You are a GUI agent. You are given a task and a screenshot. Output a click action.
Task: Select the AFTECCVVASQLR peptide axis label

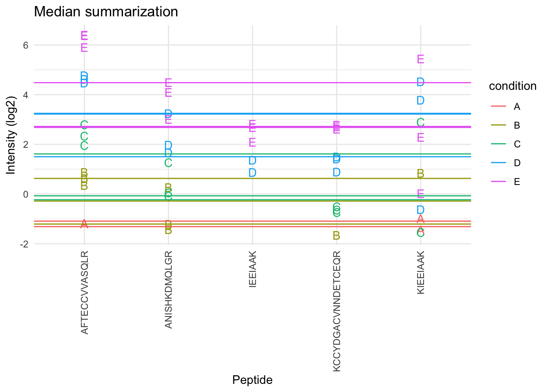pos(85,292)
